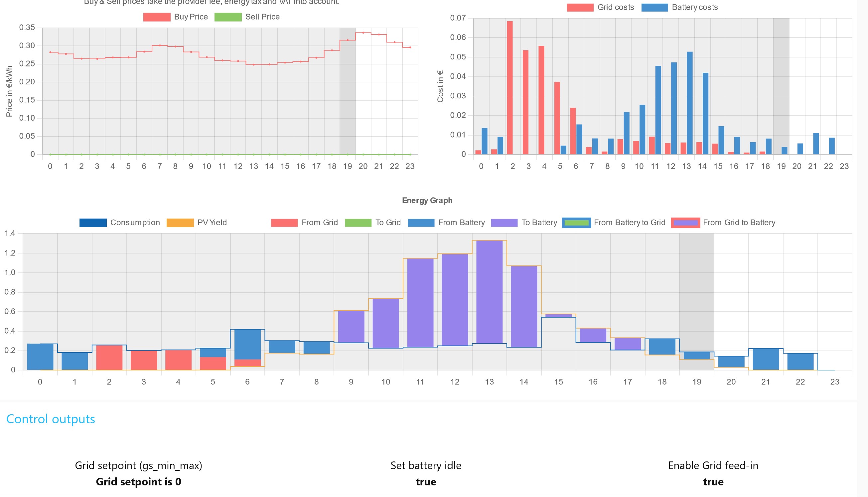
Task: Click the red Buy Price color swatch
Action: 156,16
